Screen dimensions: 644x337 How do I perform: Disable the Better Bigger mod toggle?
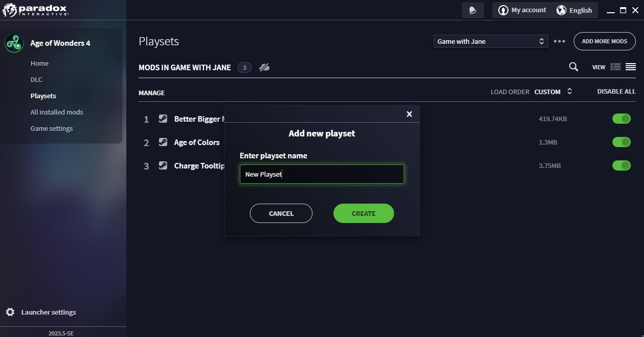pyautogui.click(x=621, y=119)
